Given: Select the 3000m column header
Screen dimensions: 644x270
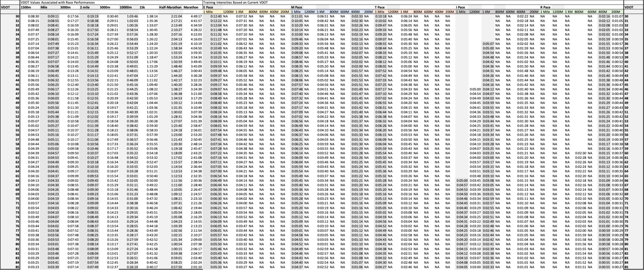Looking at the screenshot, I should [65, 7].
